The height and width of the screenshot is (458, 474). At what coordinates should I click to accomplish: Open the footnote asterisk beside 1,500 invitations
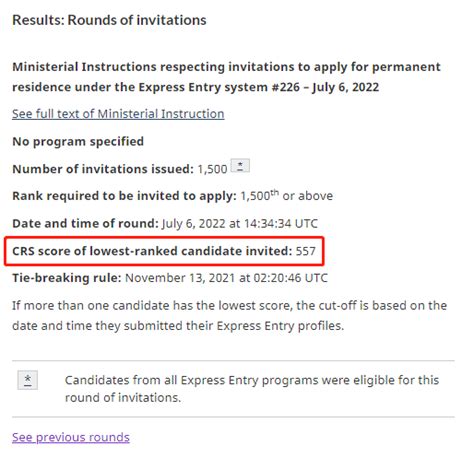(240, 166)
